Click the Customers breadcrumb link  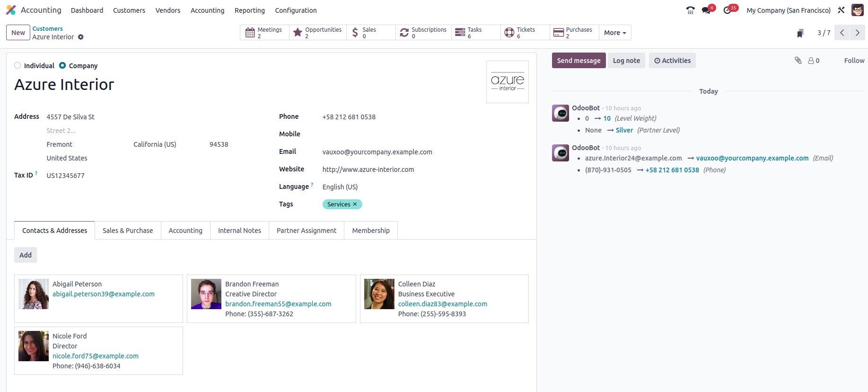click(47, 29)
